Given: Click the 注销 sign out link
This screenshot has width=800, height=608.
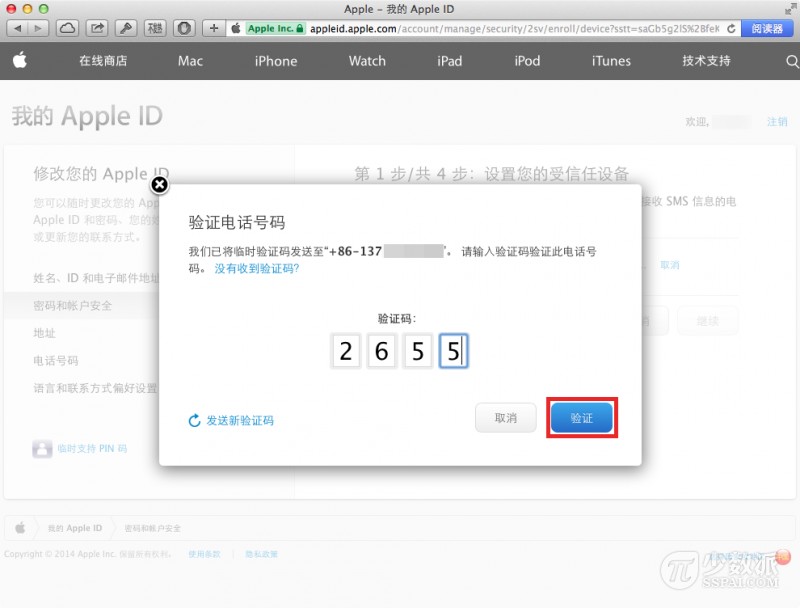Looking at the screenshot, I should pyautogui.click(x=777, y=121).
